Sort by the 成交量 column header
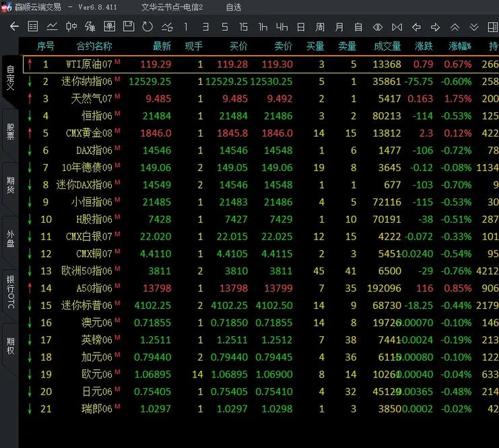Image resolution: width=499 pixels, height=448 pixels. pos(387,46)
